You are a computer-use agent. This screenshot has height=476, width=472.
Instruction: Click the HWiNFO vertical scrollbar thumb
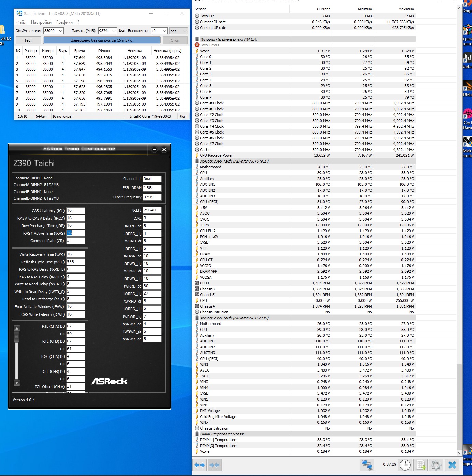(x=459, y=407)
